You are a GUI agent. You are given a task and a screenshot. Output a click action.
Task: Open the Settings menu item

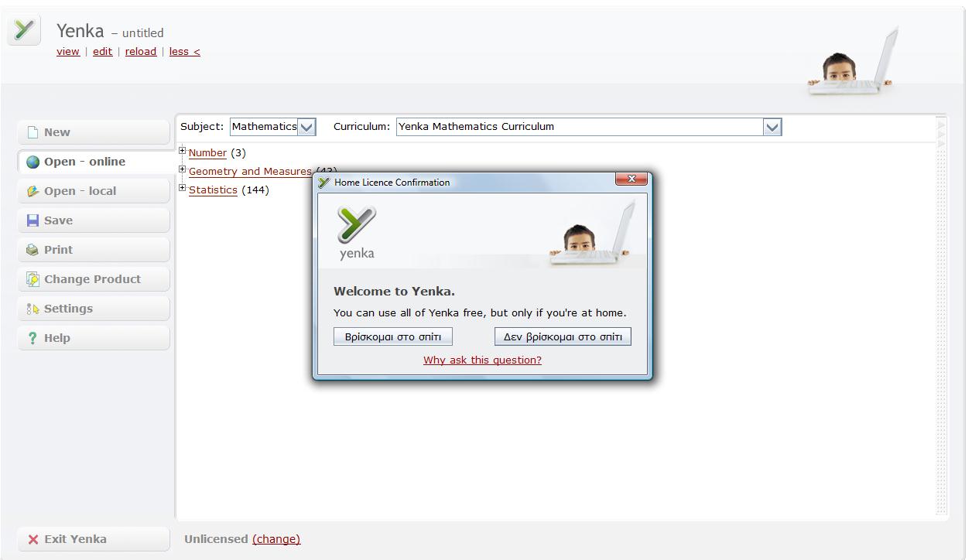[94, 309]
